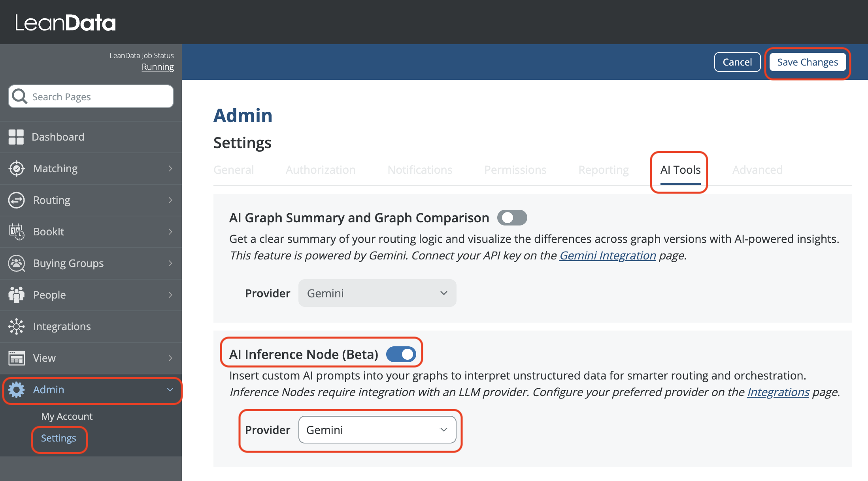868x481 pixels.
Task: Switch to the Advanced settings tab
Action: click(x=757, y=170)
